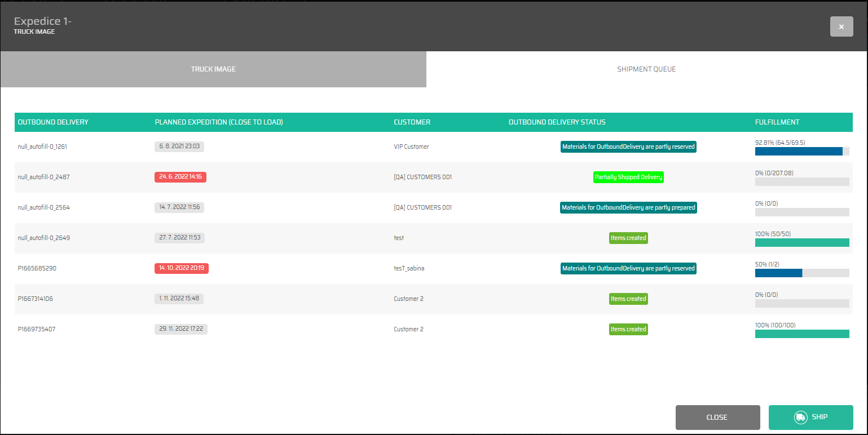This screenshot has width=868, height=435.
Task: Select the Truck Image tab
Action: click(x=213, y=69)
